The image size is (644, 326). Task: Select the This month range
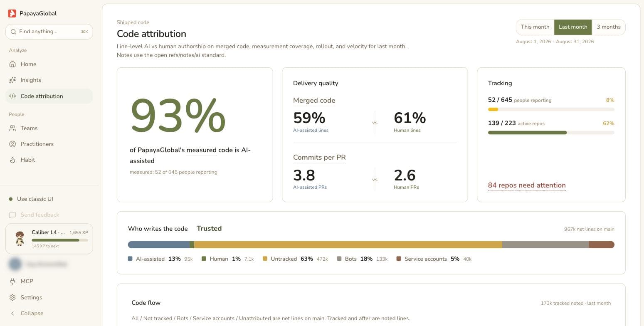tap(535, 27)
